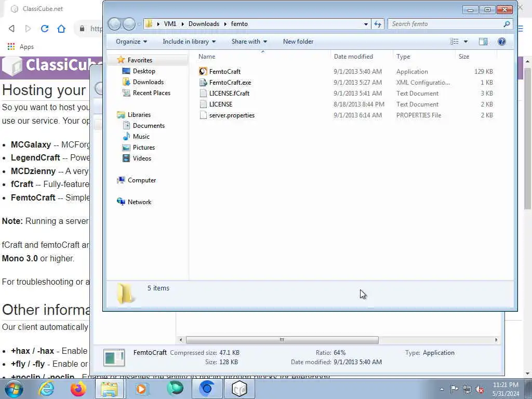
Task: Toggle the preview pane button
Action: [483, 42]
